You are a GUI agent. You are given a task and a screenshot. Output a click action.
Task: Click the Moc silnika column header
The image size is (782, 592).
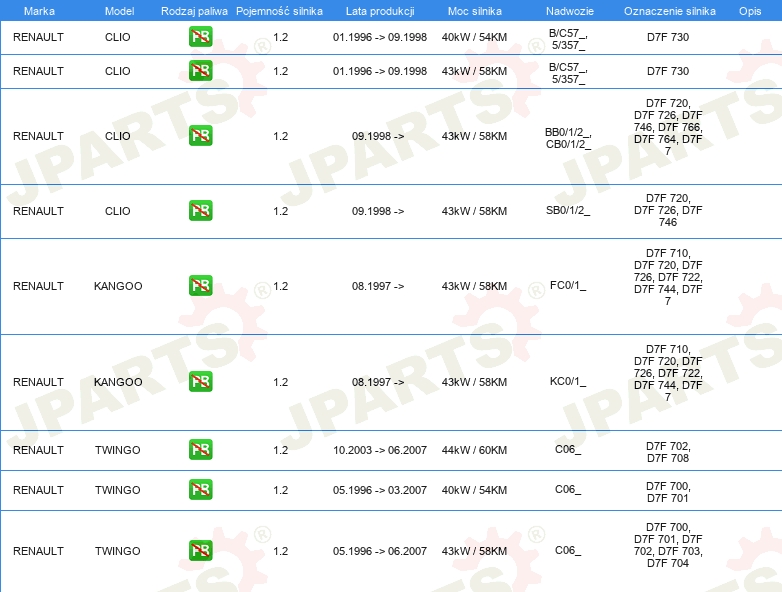tap(475, 11)
